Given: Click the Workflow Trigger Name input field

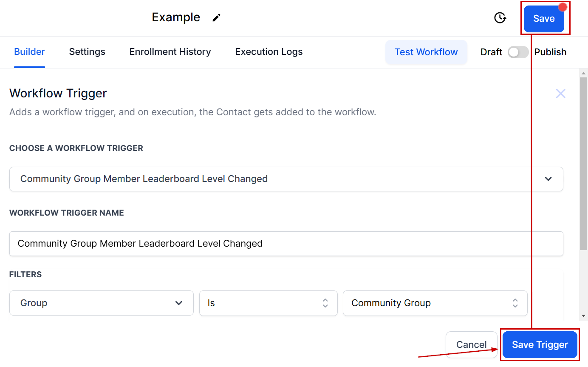Looking at the screenshot, I should pos(286,244).
